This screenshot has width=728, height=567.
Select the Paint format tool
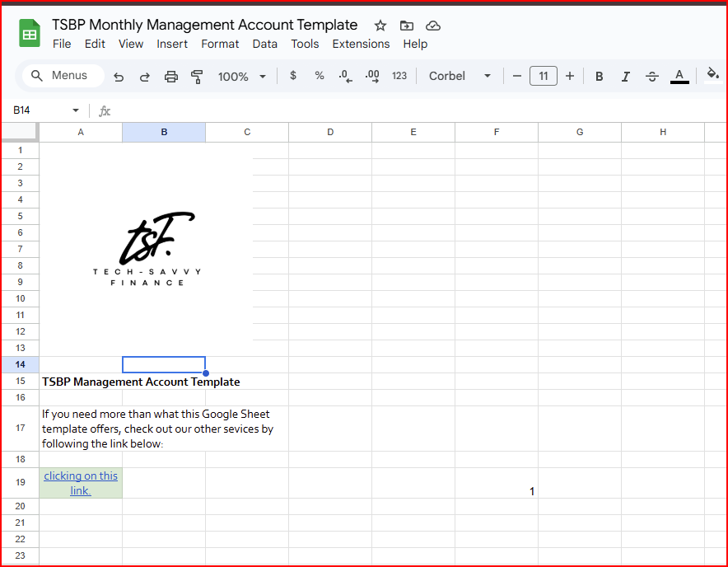[x=198, y=76]
